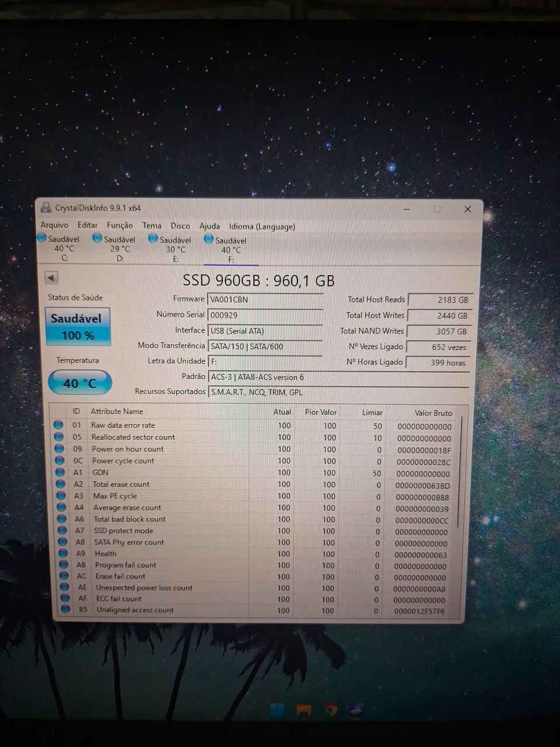The height and width of the screenshot is (747, 560).
Task: Click the Valor Bruto column header
Action: (x=433, y=413)
